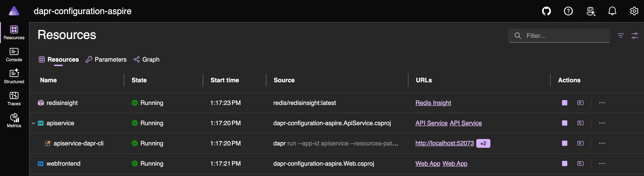Open the second API Service link

point(466,123)
